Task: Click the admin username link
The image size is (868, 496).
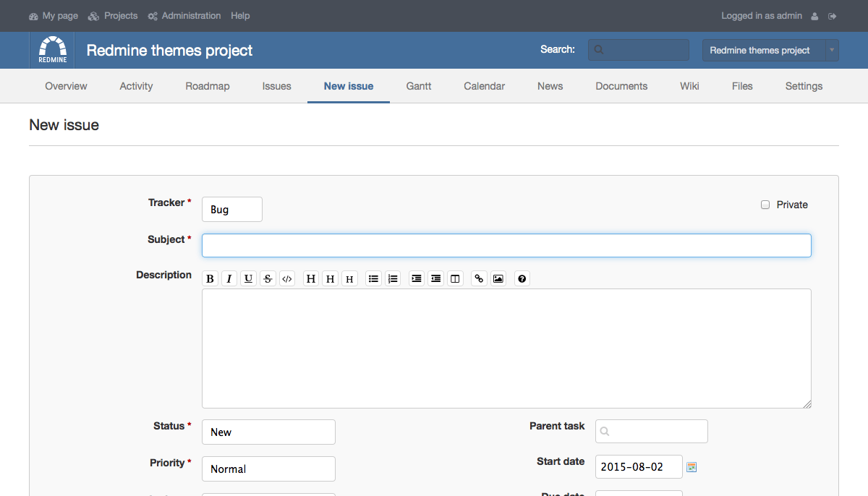Action: tap(789, 16)
